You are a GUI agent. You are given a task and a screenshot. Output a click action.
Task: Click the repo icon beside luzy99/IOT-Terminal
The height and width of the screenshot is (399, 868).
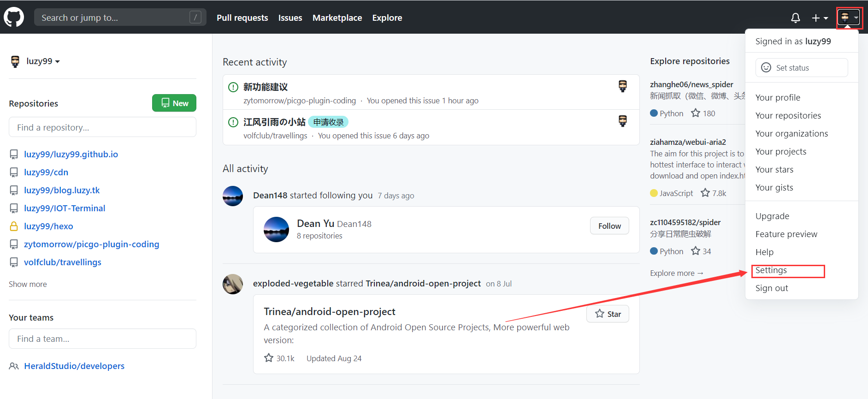[x=14, y=208]
